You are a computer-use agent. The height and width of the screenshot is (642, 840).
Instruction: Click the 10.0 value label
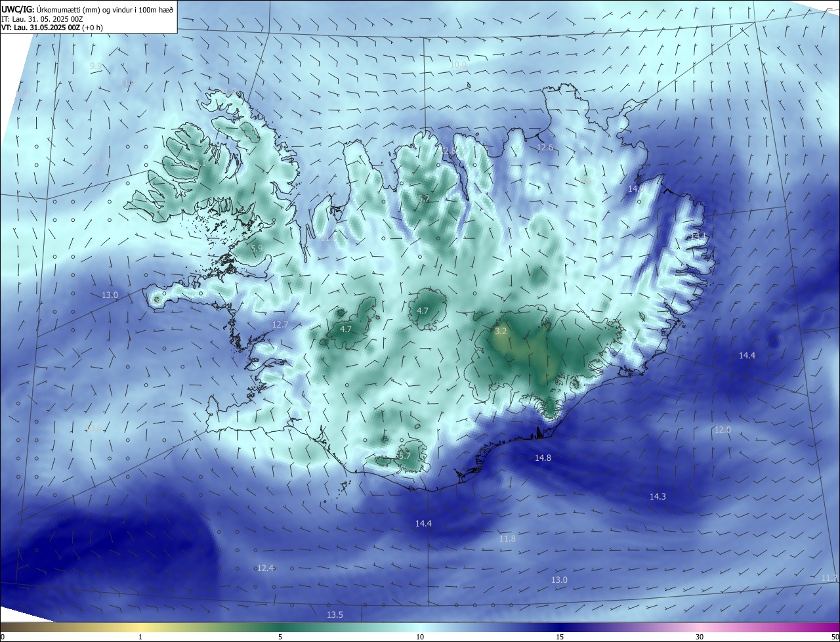pyautogui.click(x=458, y=64)
